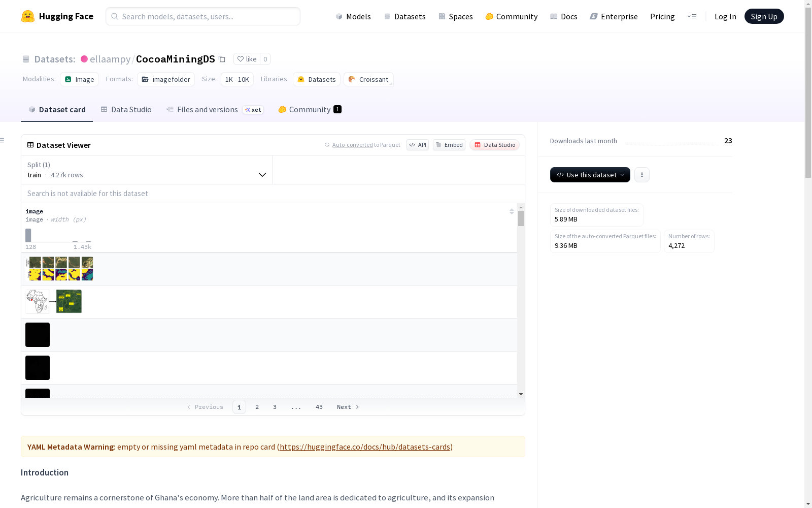Open the first satellite tiles thumbnail row
812x508 pixels.
pyautogui.click(x=60, y=269)
